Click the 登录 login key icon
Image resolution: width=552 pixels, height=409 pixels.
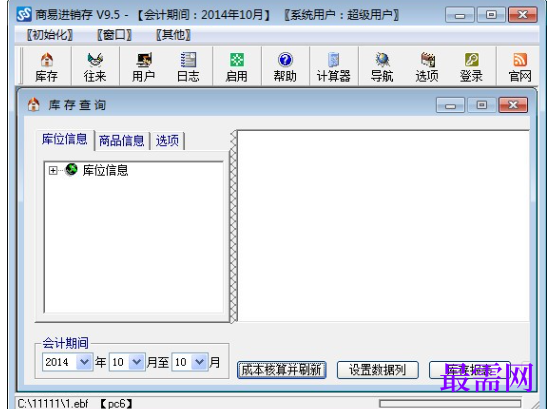coord(471,67)
